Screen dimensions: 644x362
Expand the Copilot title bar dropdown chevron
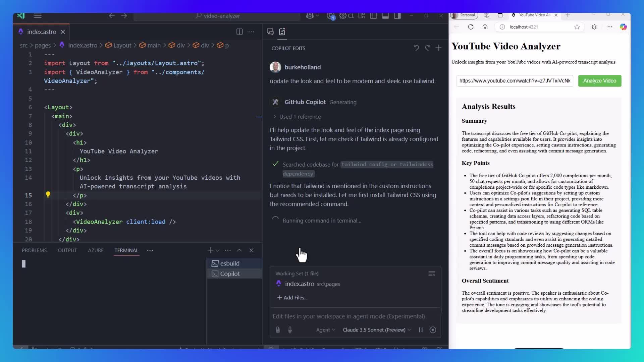pos(317,16)
